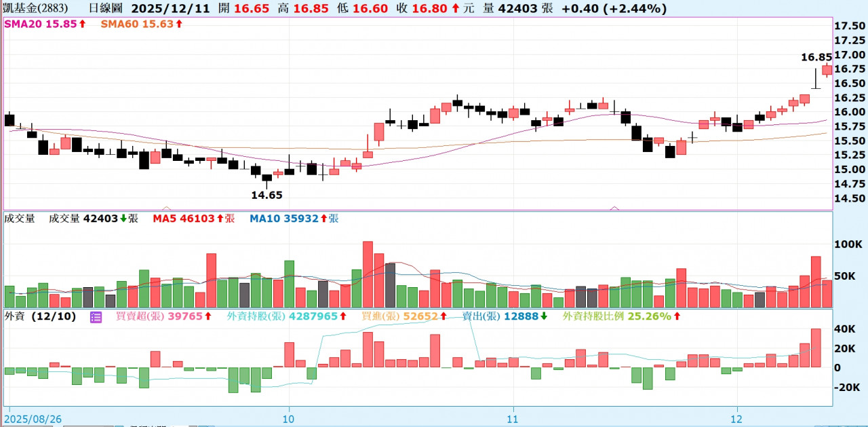This screenshot has width=868, height=427.
Task: Click the 16.85 high price annotation
Action: pos(816,58)
